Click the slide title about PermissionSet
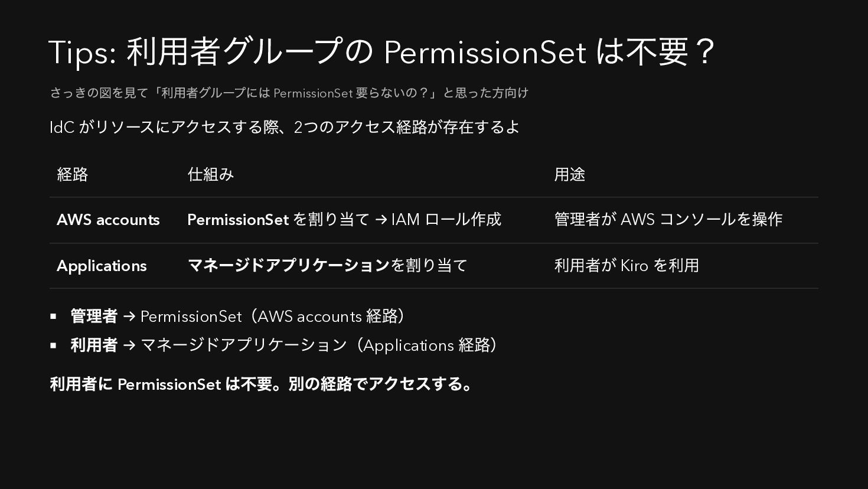Viewport: 868px width, 489px height. [382, 51]
